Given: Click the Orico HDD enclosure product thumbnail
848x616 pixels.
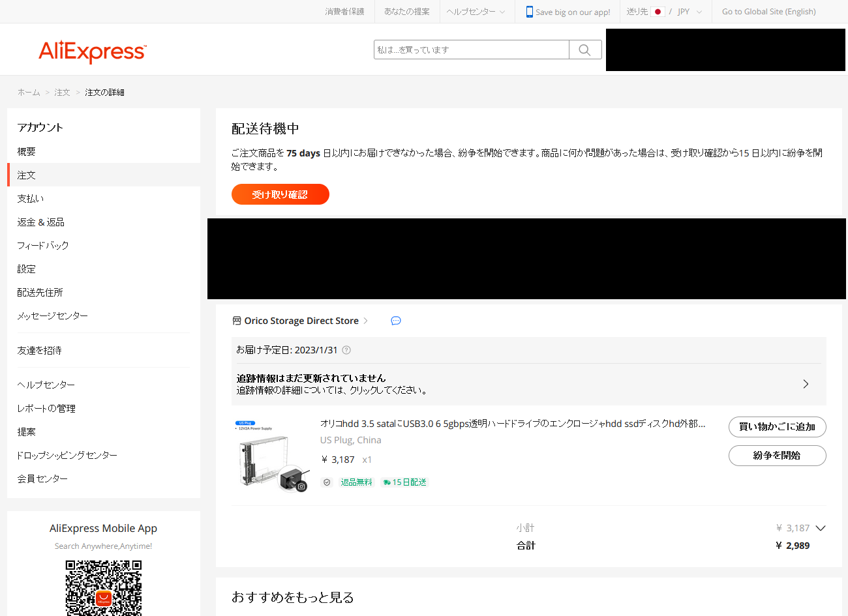Looking at the screenshot, I should pyautogui.click(x=272, y=456).
